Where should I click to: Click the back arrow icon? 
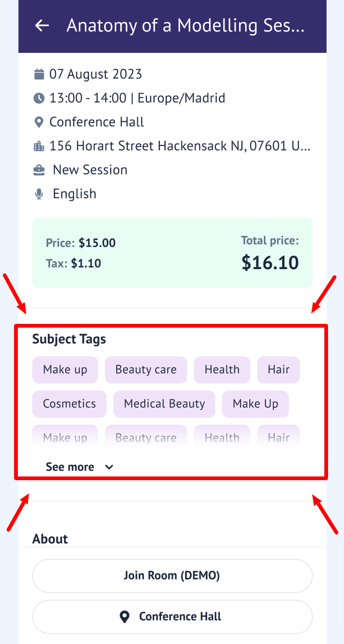click(42, 26)
